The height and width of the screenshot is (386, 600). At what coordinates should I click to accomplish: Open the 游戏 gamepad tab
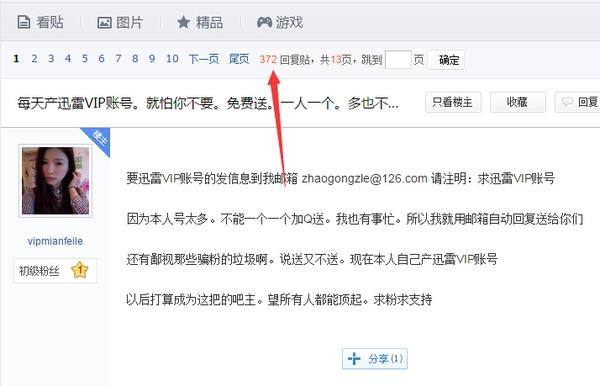click(280, 23)
